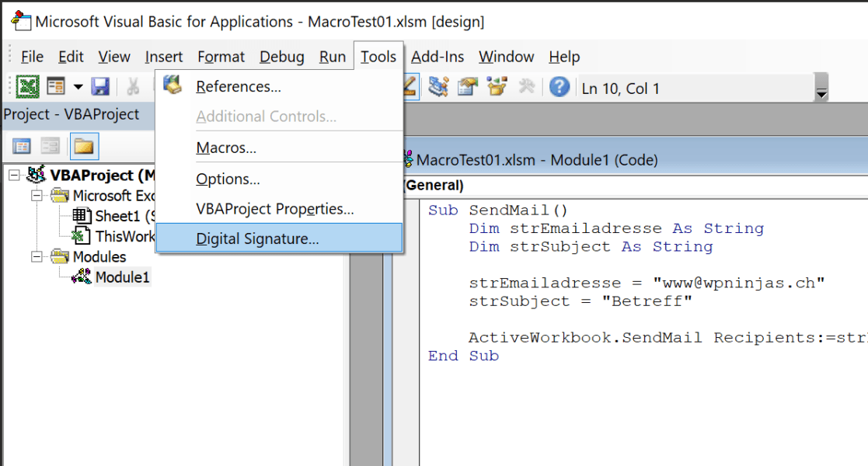This screenshot has width=868, height=466.
Task: Open the Format menu
Action: point(221,57)
